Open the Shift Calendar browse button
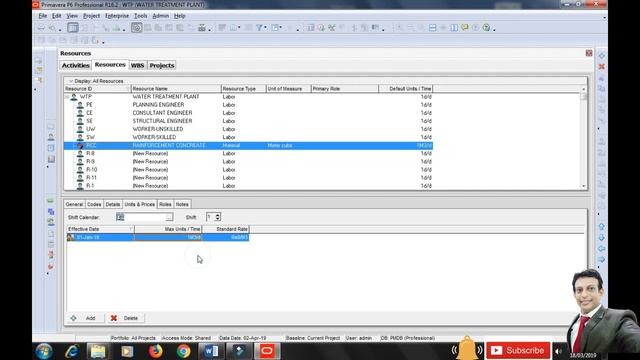Image resolution: width=640 pixels, height=360 pixels. point(169,217)
